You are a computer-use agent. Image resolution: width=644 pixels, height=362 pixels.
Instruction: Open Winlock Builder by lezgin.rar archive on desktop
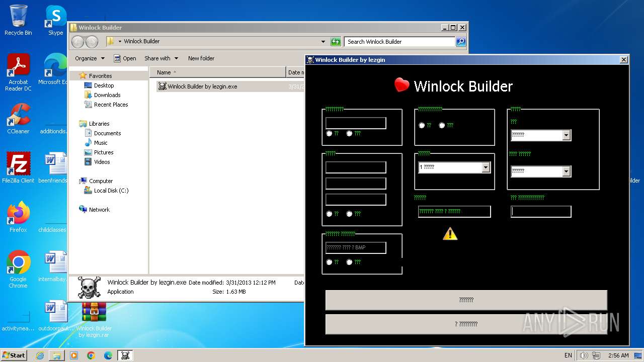click(x=94, y=320)
